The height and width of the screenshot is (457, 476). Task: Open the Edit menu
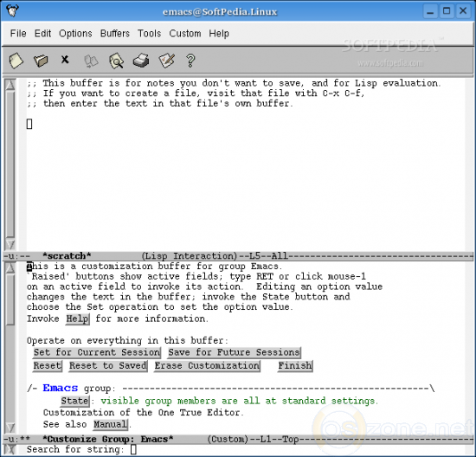[42, 33]
